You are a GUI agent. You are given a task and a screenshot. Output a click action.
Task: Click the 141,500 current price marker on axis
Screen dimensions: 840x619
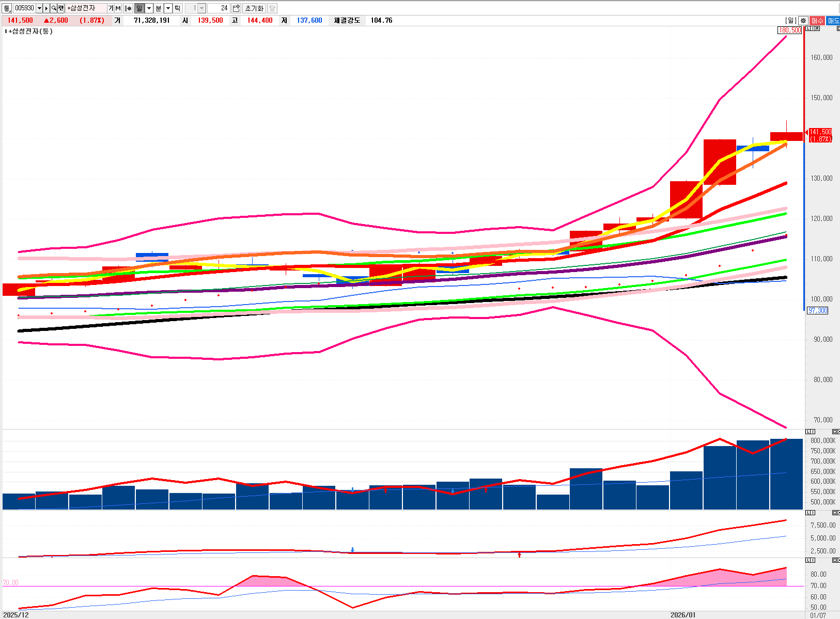click(820, 135)
